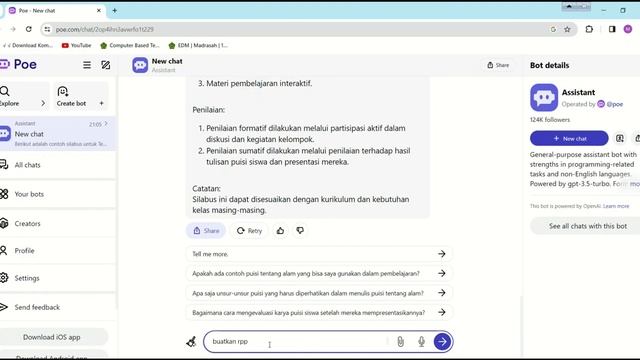
Task: Open the EDM | Madrasah bookmark
Action: (x=198, y=45)
